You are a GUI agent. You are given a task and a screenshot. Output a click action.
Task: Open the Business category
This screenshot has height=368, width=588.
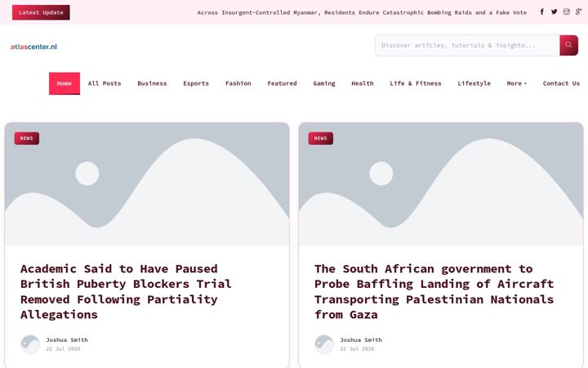coord(152,83)
